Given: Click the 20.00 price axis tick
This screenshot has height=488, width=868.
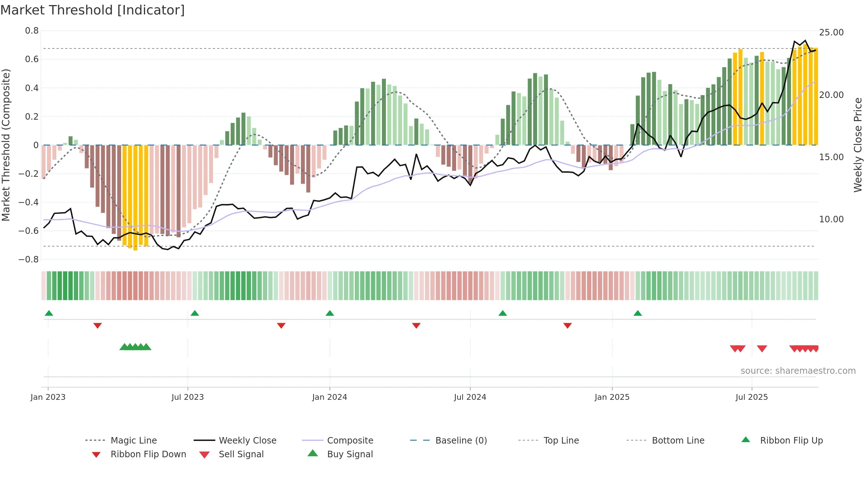Looking at the screenshot, I should (831, 95).
